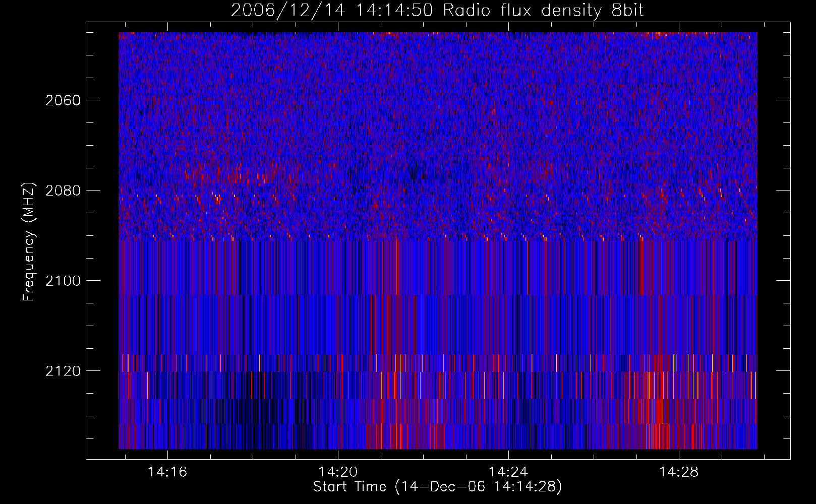Click the 14:16 time tick label
This screenshot has height=504, width=816.
click(x=167, y=472)
